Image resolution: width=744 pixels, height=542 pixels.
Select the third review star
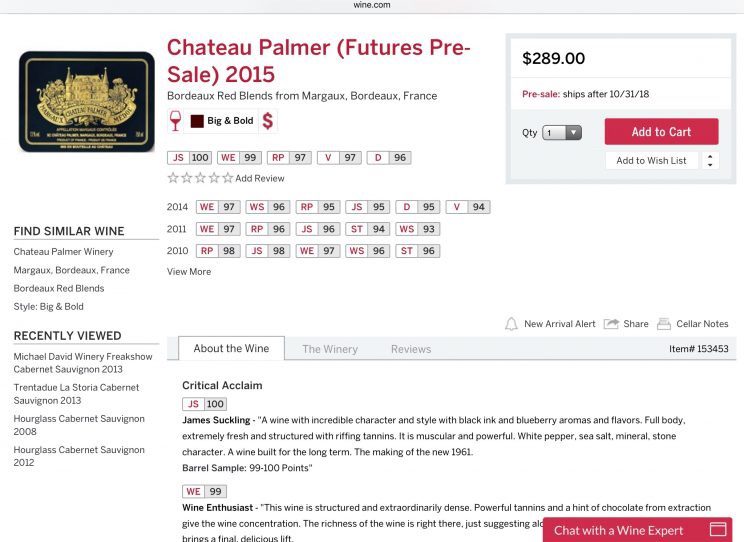click(x=200, y=178)
